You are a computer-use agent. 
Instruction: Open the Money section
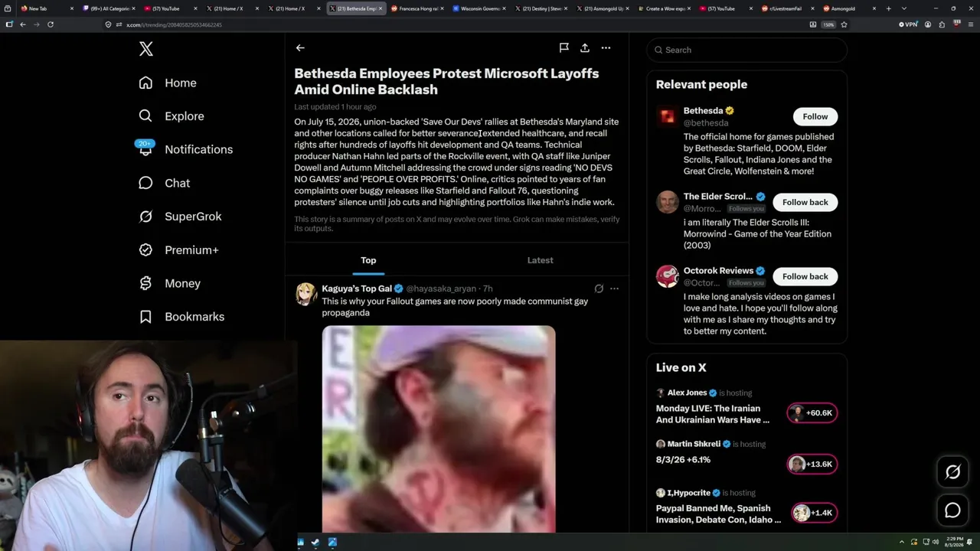tap(169, 283)
